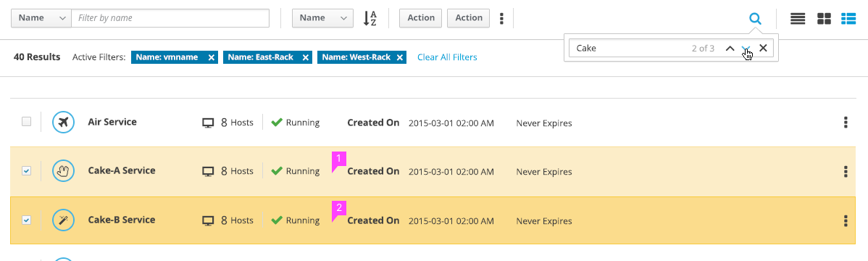Screen dimensions: 868x261
Task: Click the first Action button
Action: point(421,17)
